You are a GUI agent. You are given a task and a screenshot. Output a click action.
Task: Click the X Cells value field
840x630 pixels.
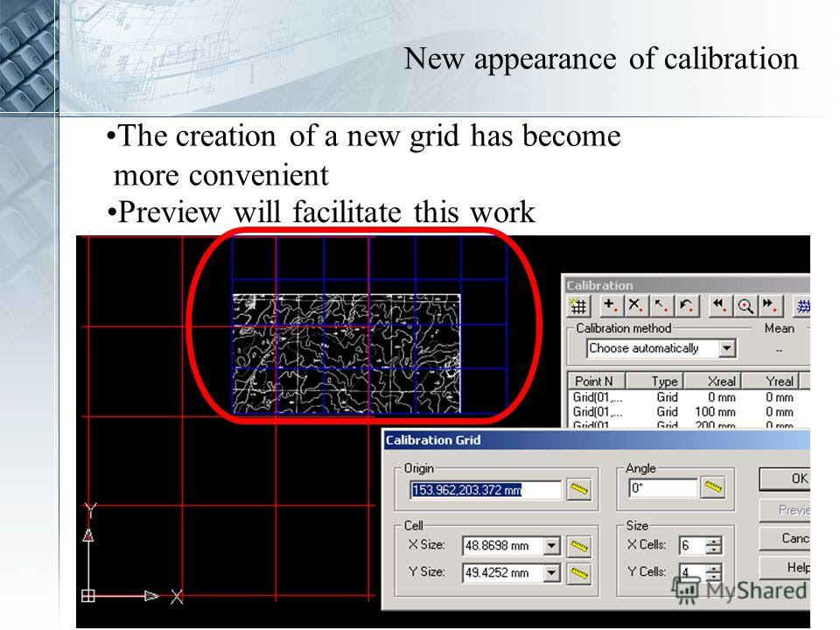692,546
